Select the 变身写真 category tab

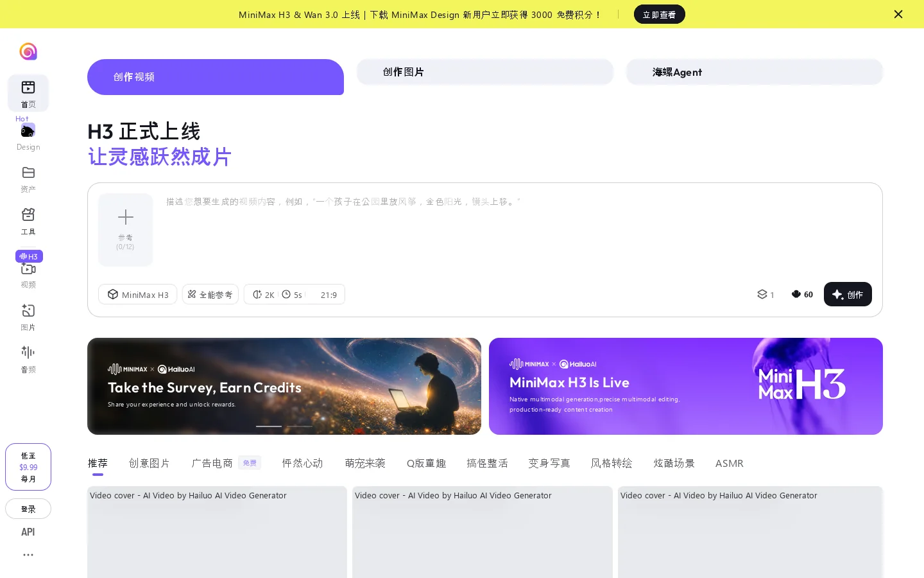coord(549,464)
